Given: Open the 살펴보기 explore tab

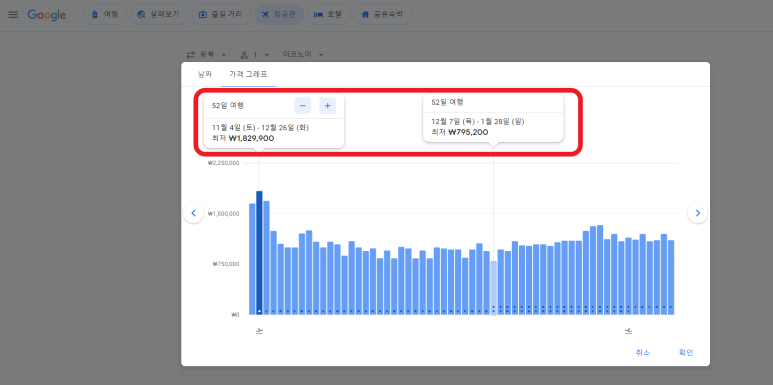Looking at the screenshot, I should pyautogui.click(x=159, y=15).
